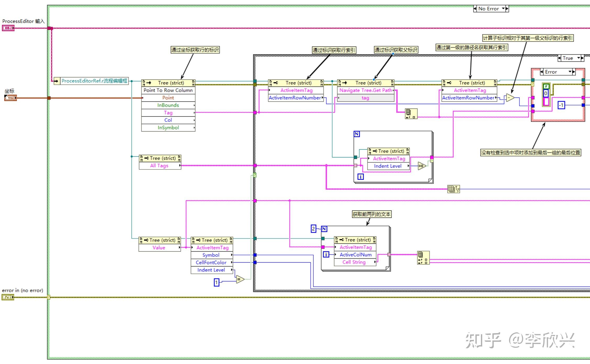Click iteration terminal wired to ActiveColNum
590x364 pixels.
[x=326, y=254]
